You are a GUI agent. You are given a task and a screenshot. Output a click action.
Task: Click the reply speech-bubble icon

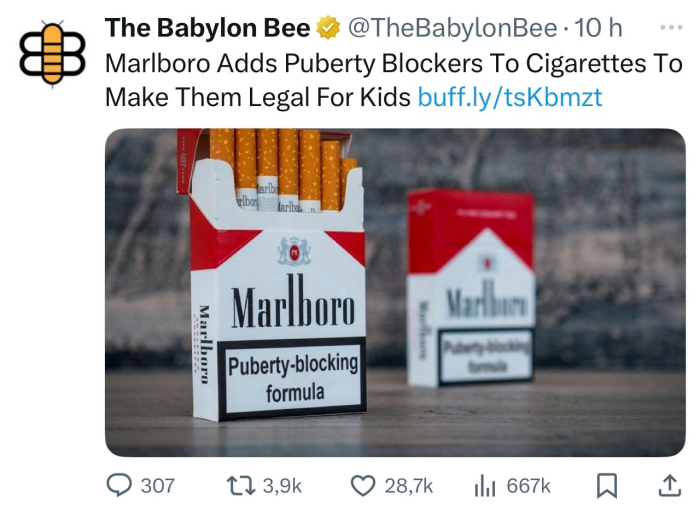119,485
